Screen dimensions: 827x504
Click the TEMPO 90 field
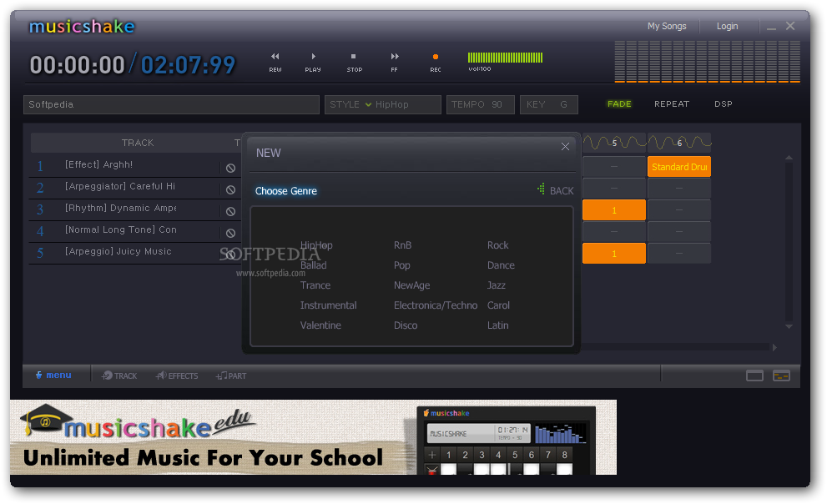click(x=481, y=104)
